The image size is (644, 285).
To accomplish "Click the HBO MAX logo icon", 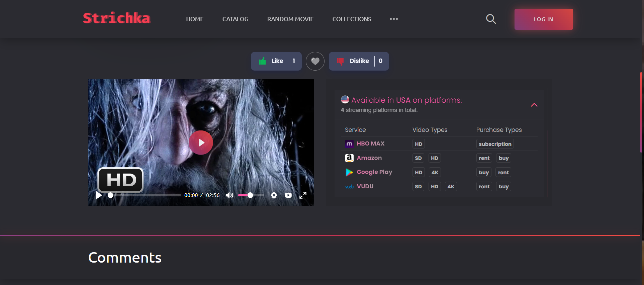I will (x=349, y=144).
